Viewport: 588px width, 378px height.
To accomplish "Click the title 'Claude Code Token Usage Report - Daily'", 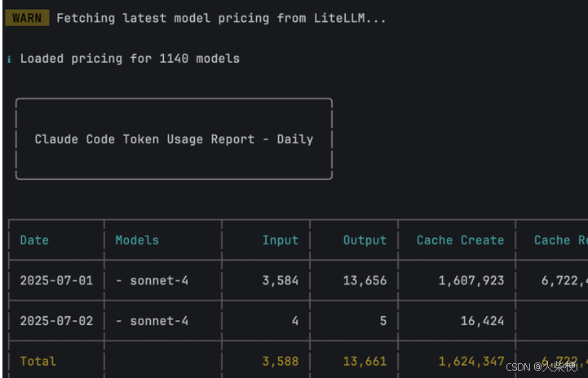I will click(x=174, y=139).
